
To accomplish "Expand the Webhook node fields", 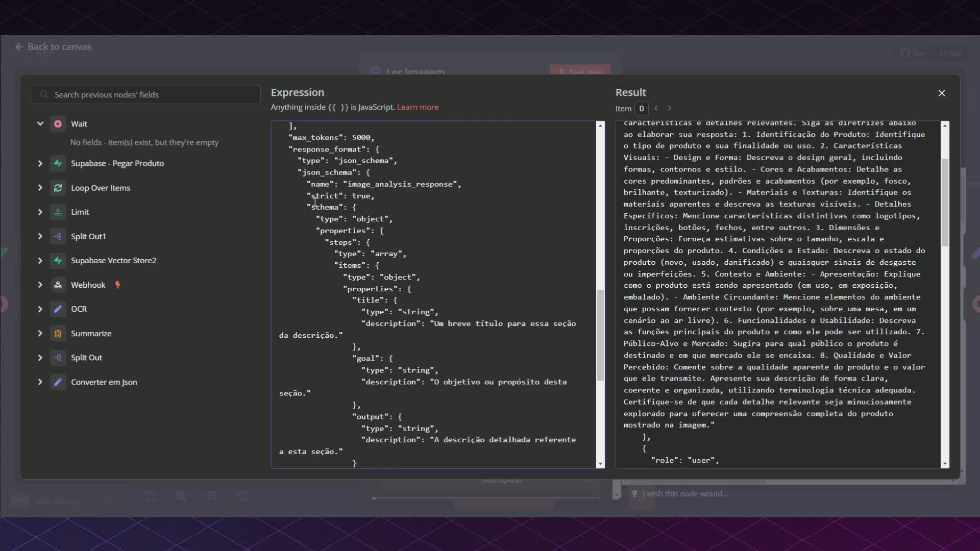I will click(x=40, y=285).
